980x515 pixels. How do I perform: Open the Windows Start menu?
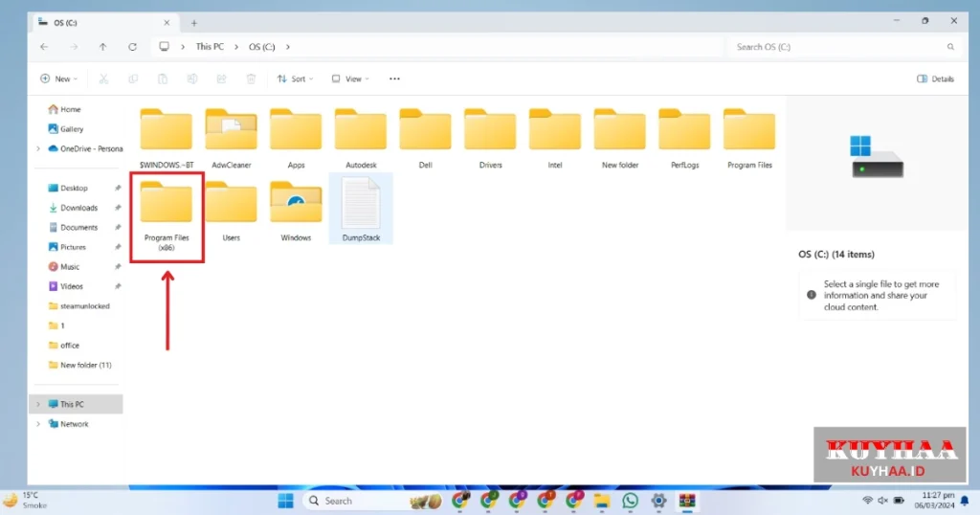[285, 501]
